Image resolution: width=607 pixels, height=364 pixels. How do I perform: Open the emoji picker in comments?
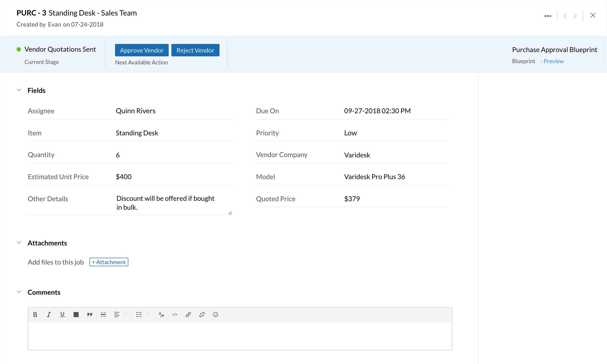(216, 315)
